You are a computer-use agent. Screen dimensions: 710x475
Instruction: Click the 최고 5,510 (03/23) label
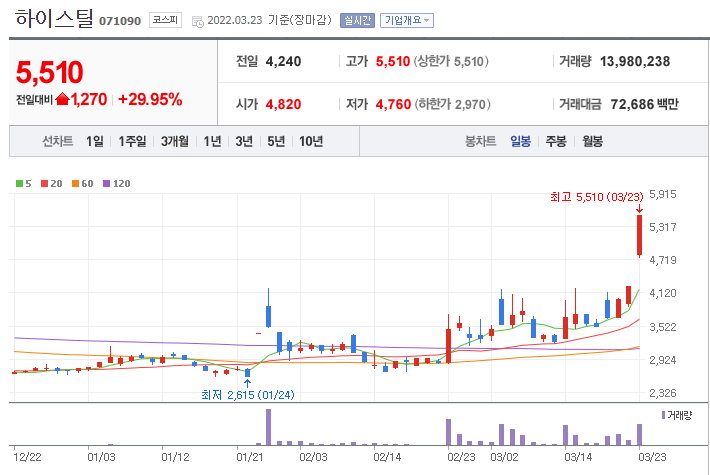pos(596,197)
